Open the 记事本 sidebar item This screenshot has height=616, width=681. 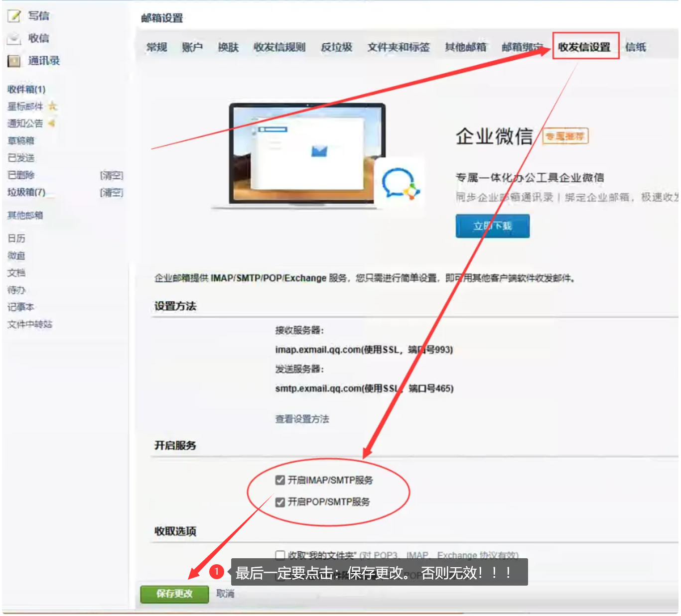(x=21, y=307)
